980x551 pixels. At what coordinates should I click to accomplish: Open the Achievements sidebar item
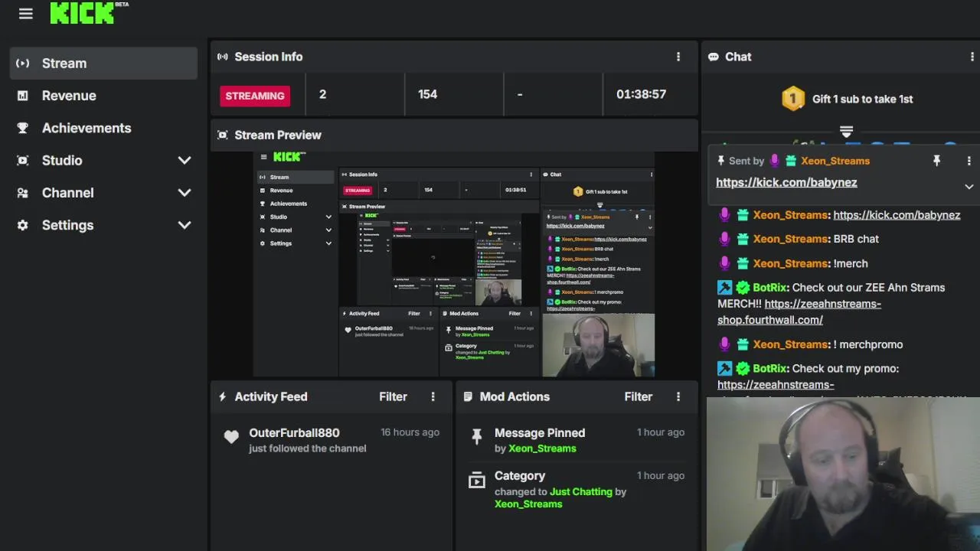(103, 128)
